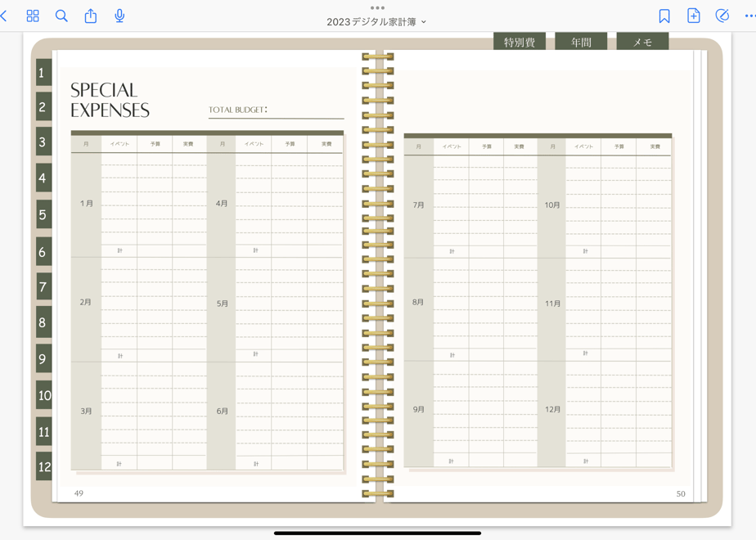Viewport: 756px width, 540px height.
Task: Bookmark the current page
Action: click(664, 16)
